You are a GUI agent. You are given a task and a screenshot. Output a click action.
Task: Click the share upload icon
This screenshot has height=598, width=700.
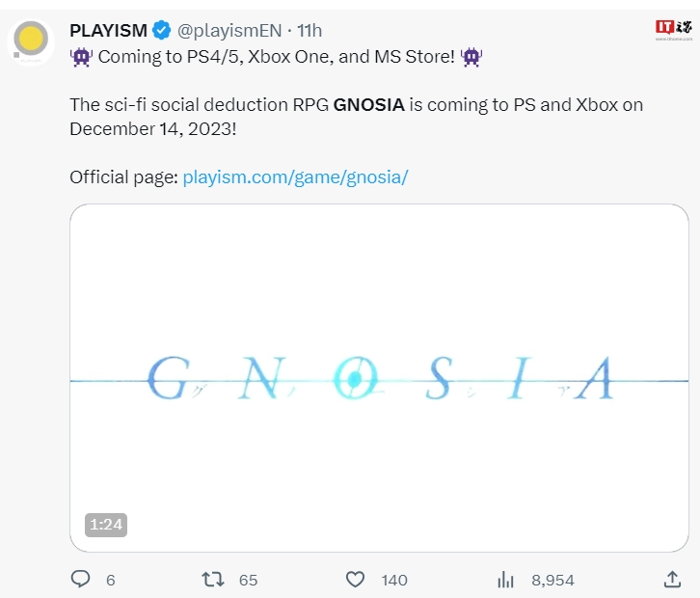(x=672, y=580)
